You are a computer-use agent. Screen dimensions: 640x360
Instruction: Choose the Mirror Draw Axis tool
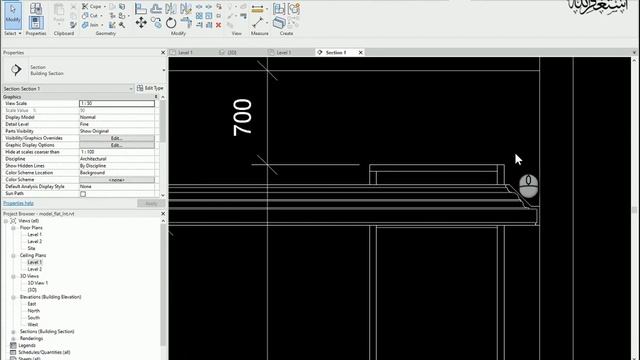[x=186, y=8]
